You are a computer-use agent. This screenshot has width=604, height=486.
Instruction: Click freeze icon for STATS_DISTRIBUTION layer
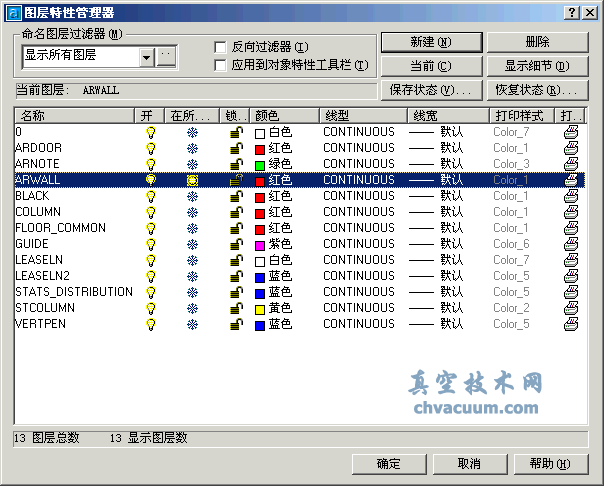[192, 292]
